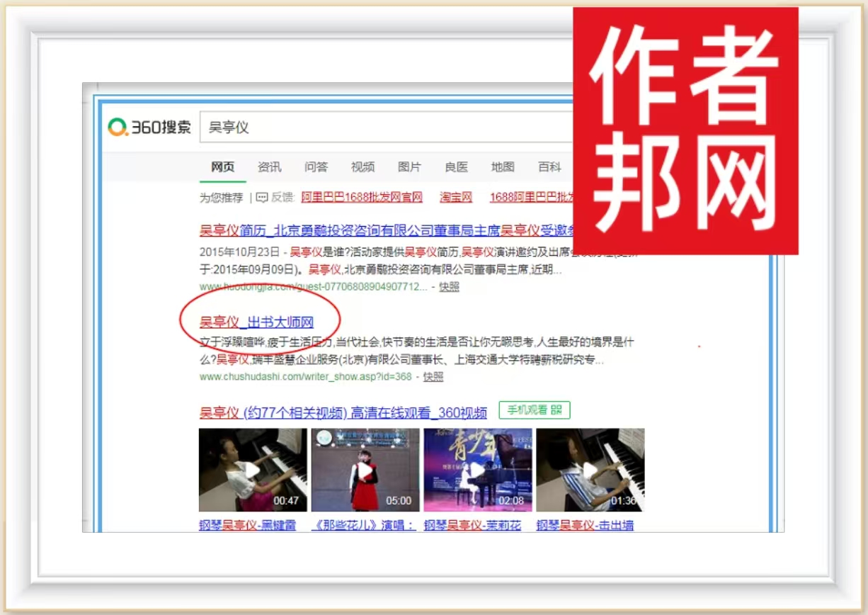Play the 02:08 stage piano video
This screenshot has width=868, height=615.
[477, 469]
